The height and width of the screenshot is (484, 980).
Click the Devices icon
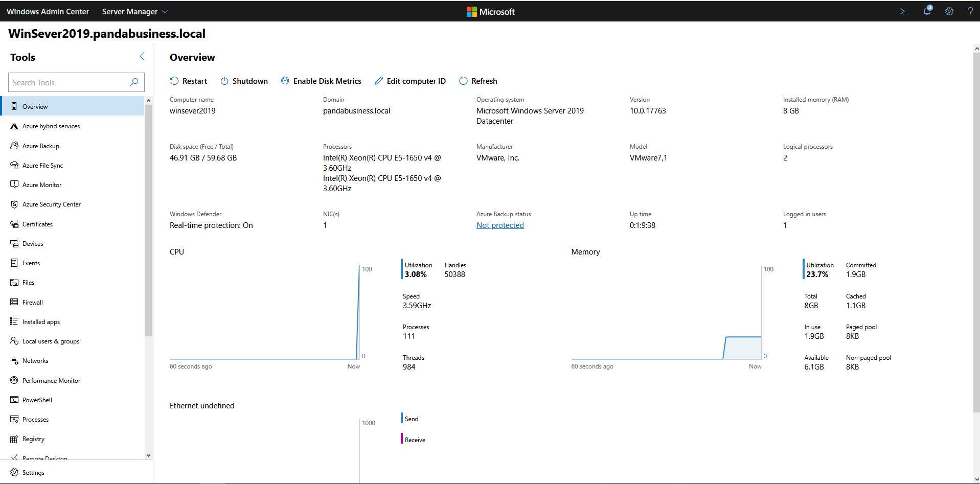[14, 243]
